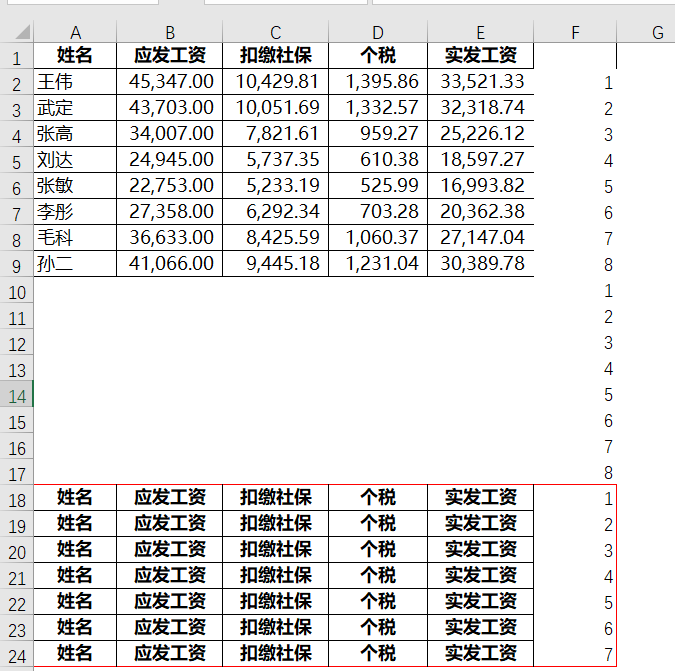This screenshot has width=675, height=671.
Task: Click cell 张高
Action: tap(75, 134)
